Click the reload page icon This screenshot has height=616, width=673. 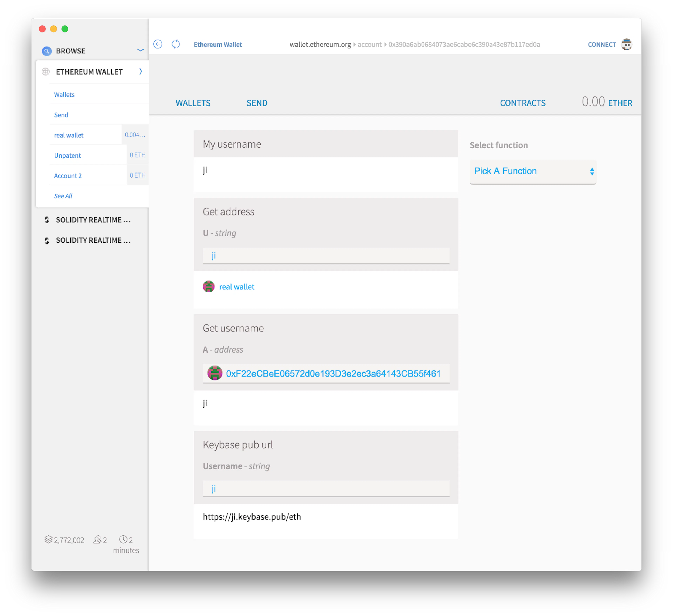(176, 44)
